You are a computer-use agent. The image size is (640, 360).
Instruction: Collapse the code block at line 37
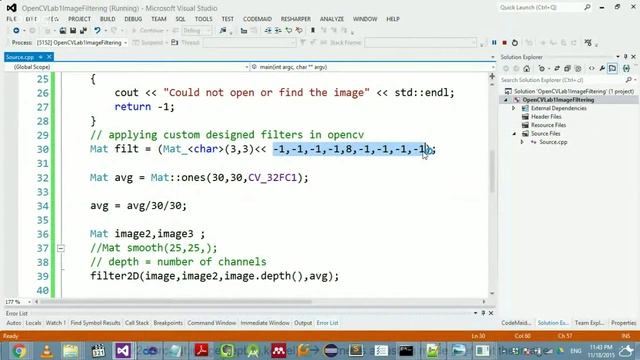[60, 248]
